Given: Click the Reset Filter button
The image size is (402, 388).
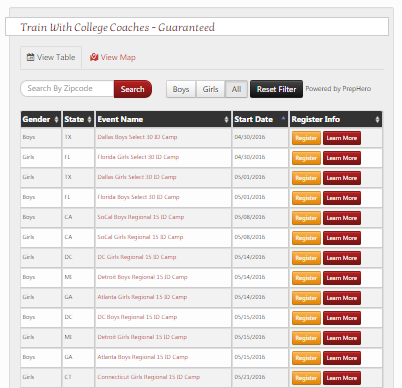Looking at the screenshot, I should tap(276, 89).
